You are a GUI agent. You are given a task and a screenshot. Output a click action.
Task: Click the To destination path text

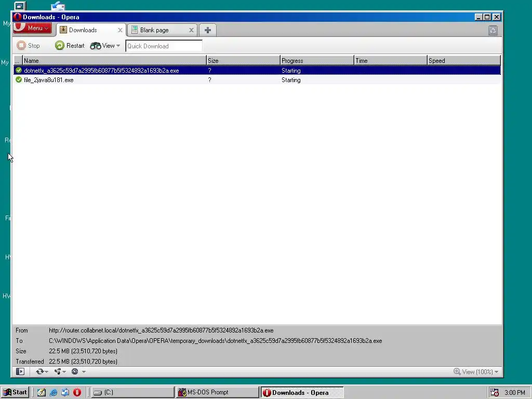(216, 341)
